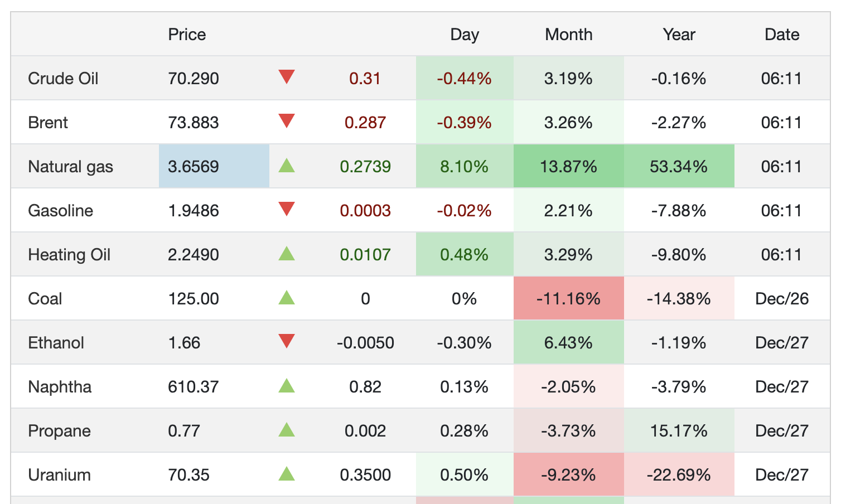Sort by the Month column header
This screenshot has width=841, height=504.
pos(569,35)
